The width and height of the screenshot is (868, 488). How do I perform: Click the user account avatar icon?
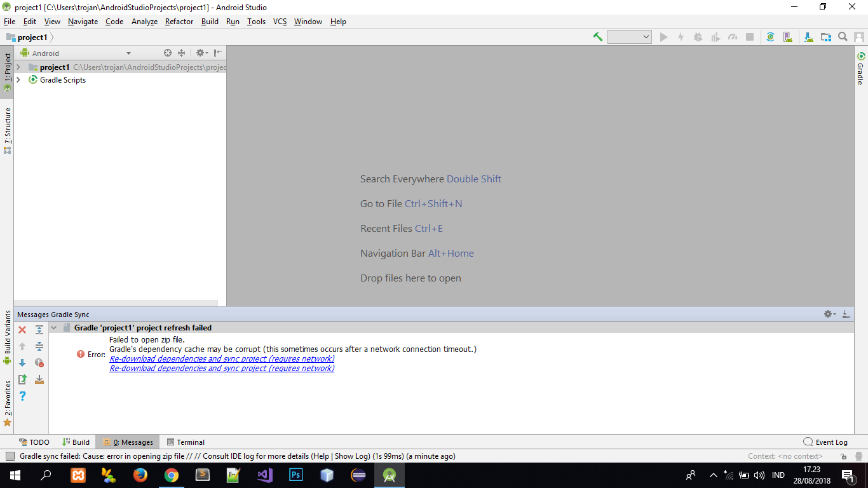859,37
